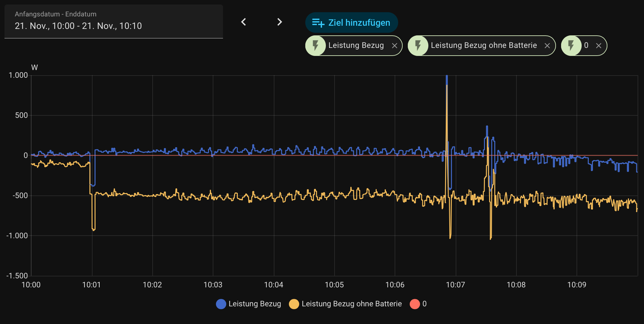Click the Leistung Bezug chip label

click(356, 45)
